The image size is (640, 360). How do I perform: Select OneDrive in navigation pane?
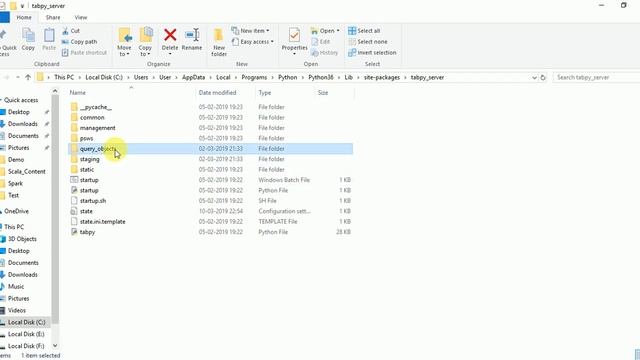point(16,211)
